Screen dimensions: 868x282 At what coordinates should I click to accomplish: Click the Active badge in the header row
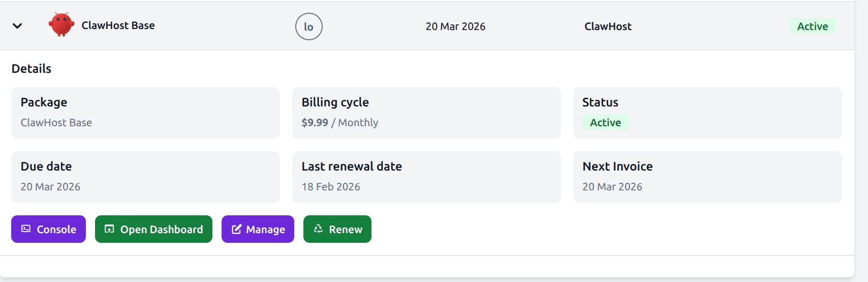click(812, 26)
